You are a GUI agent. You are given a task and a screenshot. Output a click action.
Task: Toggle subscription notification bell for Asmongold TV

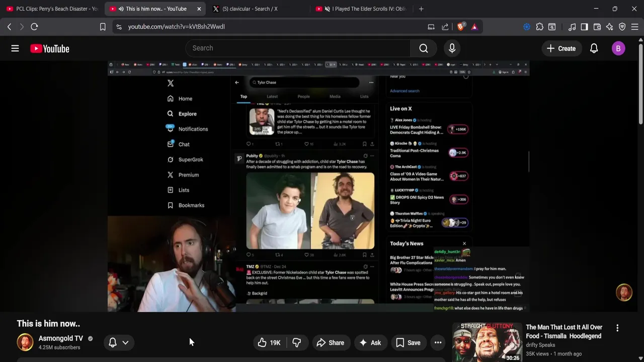pyautogui.click(x=113, y=342)
